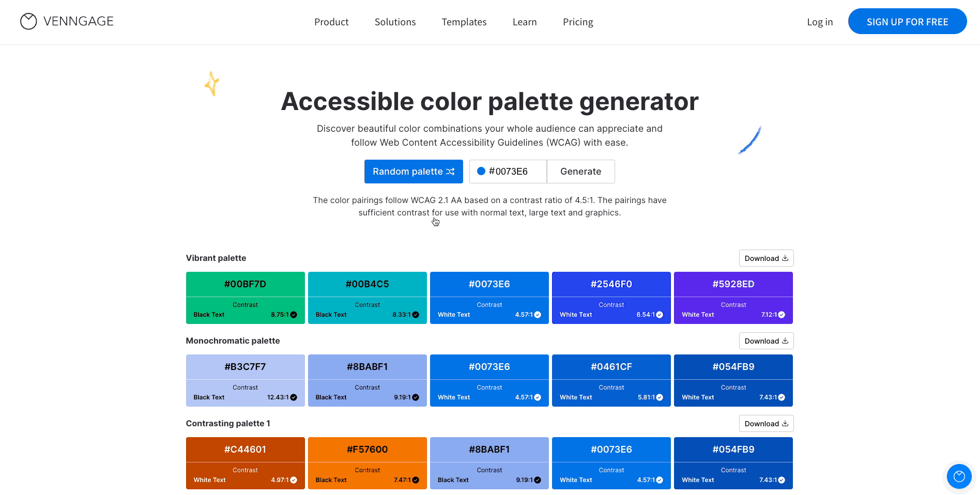980x495 pixels.
Task: Open the Solutions navigation dropdown
Action: click(x=395, y=22)
